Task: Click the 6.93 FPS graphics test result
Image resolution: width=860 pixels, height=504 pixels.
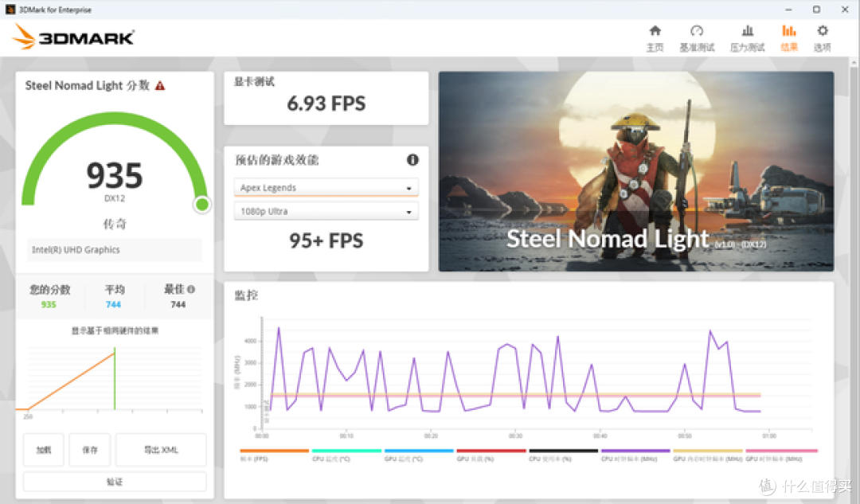Action: click(x=326, y=104)
